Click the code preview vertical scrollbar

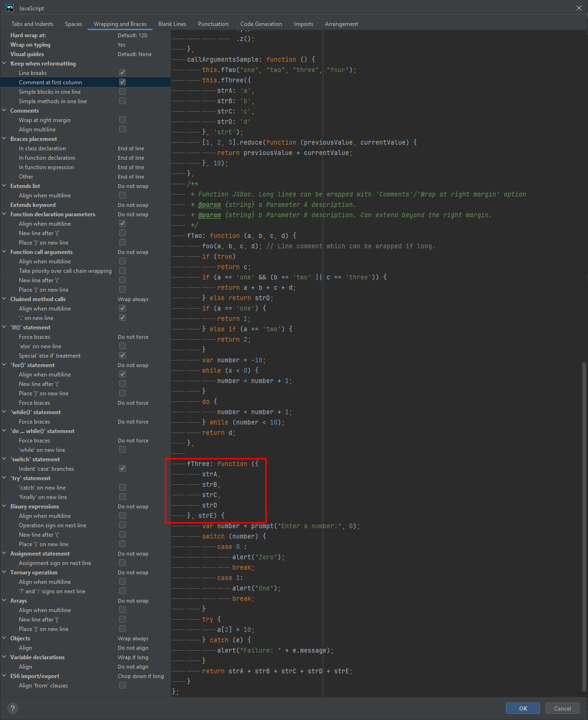coord(584,526)
